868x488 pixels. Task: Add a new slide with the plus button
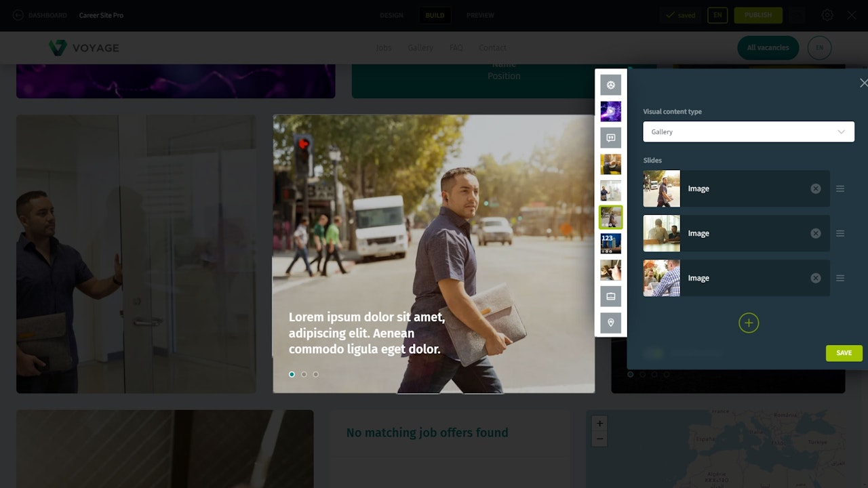coord(749,323)
